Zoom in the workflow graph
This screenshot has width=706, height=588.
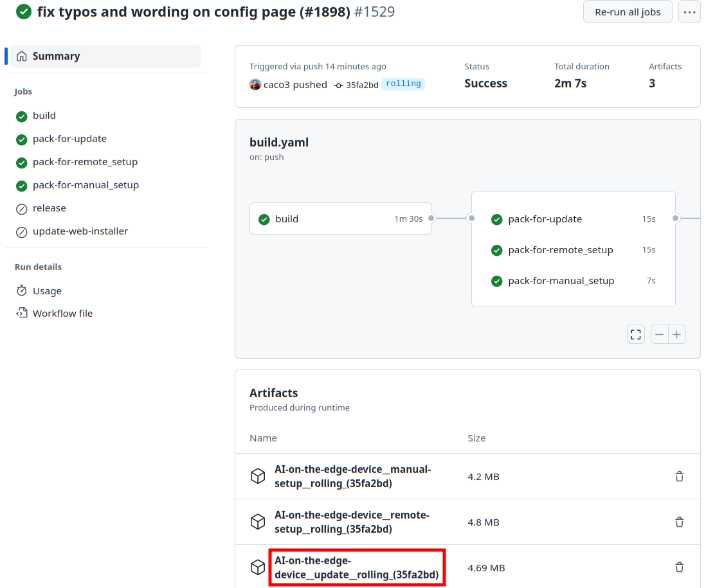(x=677, y=334)
